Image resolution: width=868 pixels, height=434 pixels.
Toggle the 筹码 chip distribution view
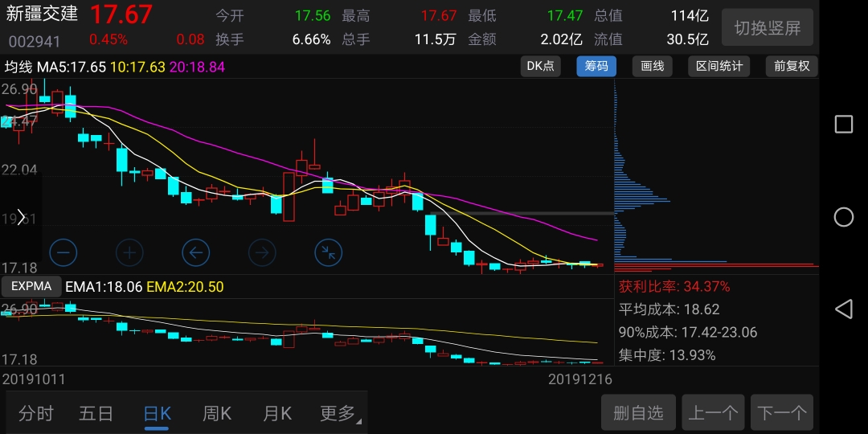[596, 67]
